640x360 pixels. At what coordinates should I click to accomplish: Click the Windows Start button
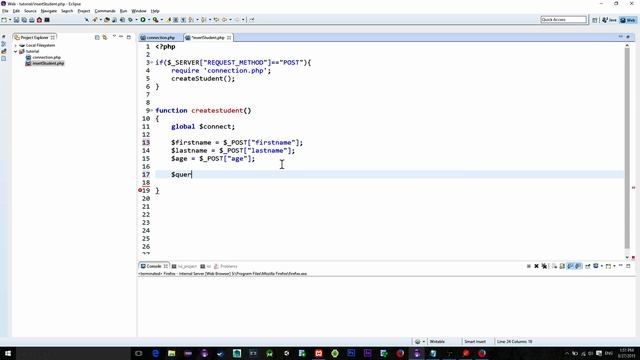click(x=7, y=353)
